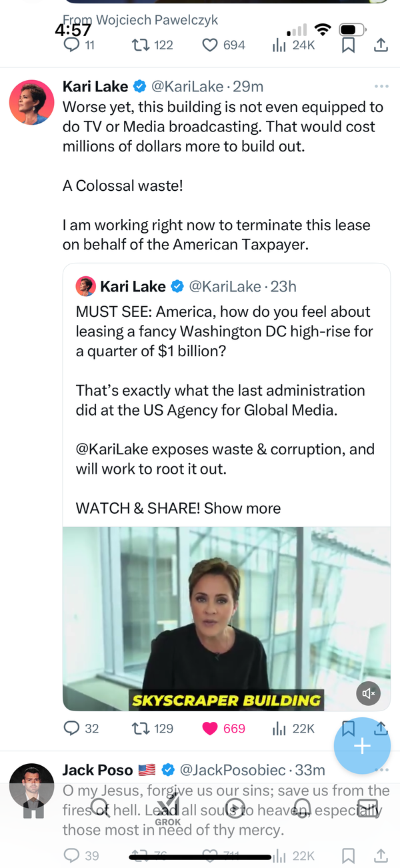The image size is (400, 868).
Task: Open more options on Kari Lake's post
Action: point(381,87)
